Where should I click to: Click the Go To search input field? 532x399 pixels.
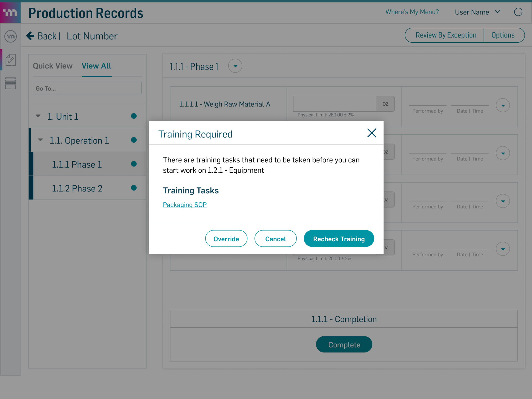pyautogui.click(x=87, y=88)
